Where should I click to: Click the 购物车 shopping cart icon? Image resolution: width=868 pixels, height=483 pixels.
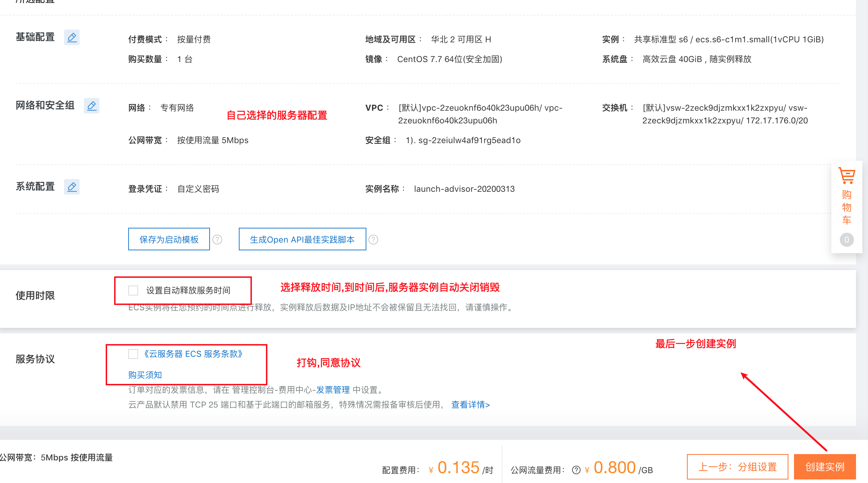(847, 176)
